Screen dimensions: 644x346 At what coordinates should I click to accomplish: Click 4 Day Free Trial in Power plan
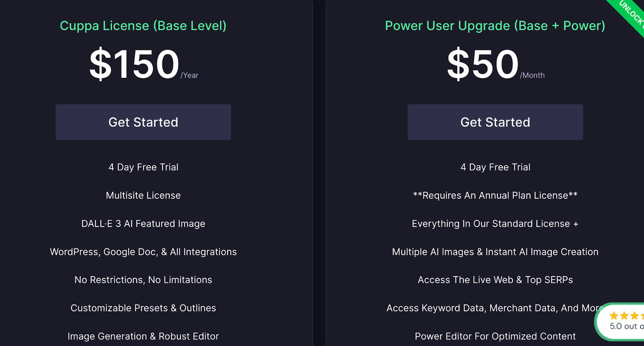pos(495,167)
